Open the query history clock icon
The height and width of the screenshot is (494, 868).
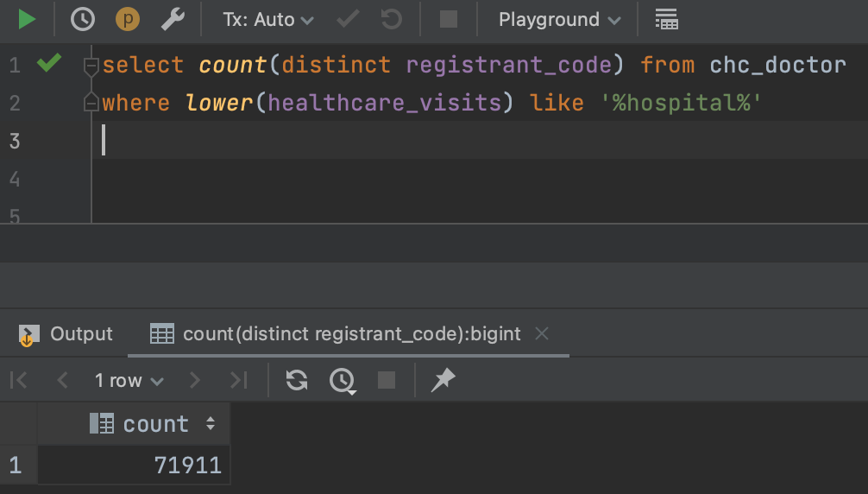pyautogui.click(x=83, y=19)
